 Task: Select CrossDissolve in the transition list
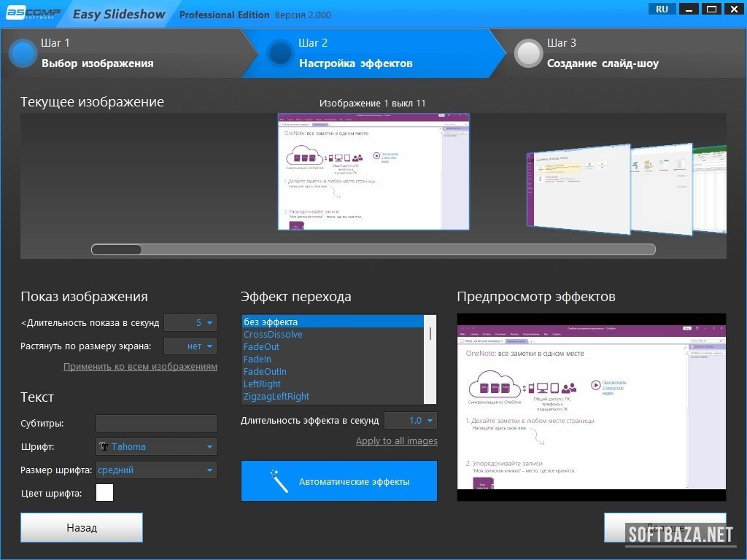click(x=273, y=335)
